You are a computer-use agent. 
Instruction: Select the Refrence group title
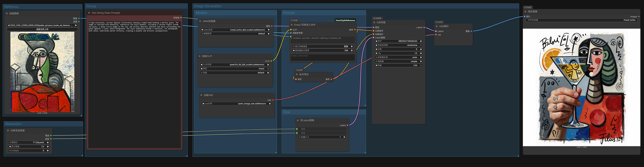(11, 7)
